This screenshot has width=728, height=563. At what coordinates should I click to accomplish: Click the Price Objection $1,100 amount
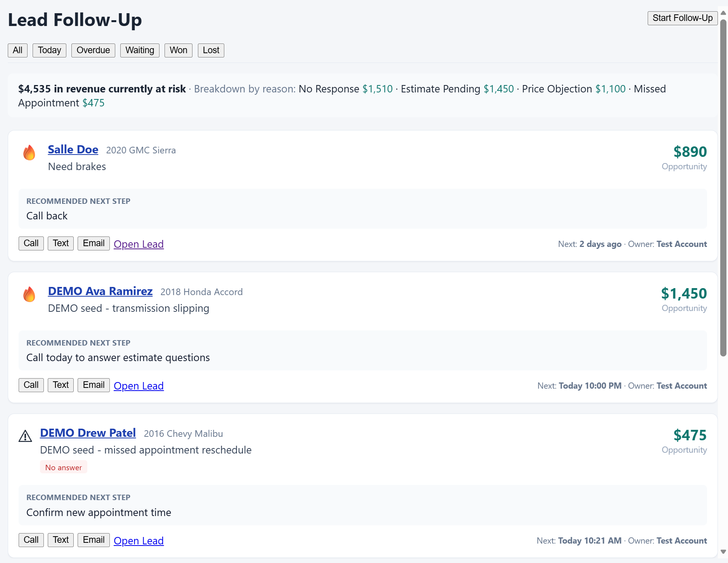pyautogui.click(x=610, y=89)
